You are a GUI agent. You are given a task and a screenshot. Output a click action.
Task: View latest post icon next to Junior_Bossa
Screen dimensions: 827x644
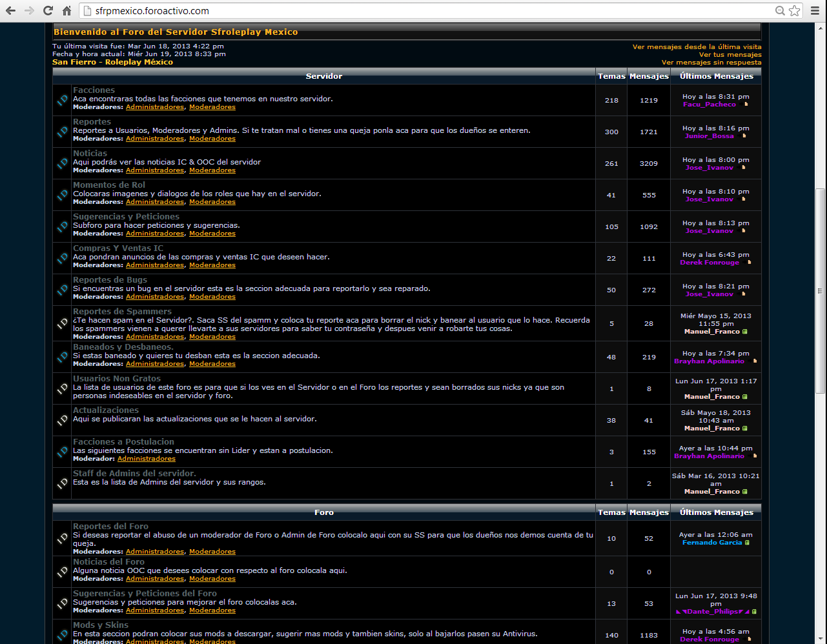(744, 136)
